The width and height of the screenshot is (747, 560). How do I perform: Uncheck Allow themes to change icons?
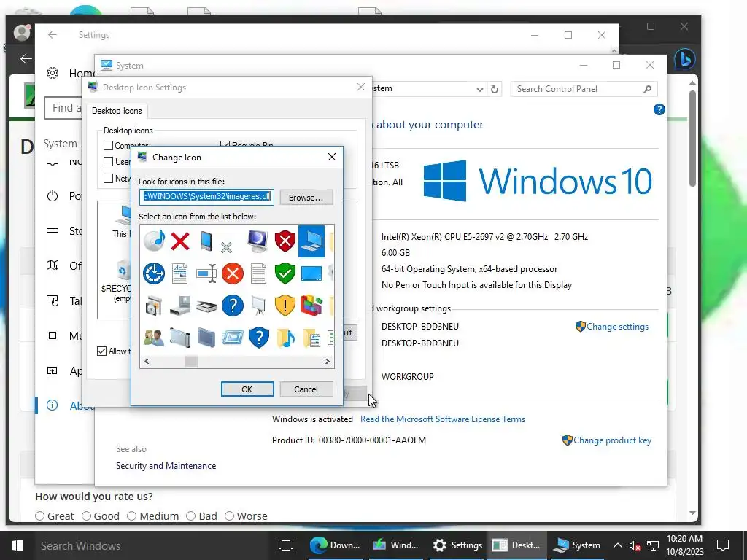click(101, 351)
